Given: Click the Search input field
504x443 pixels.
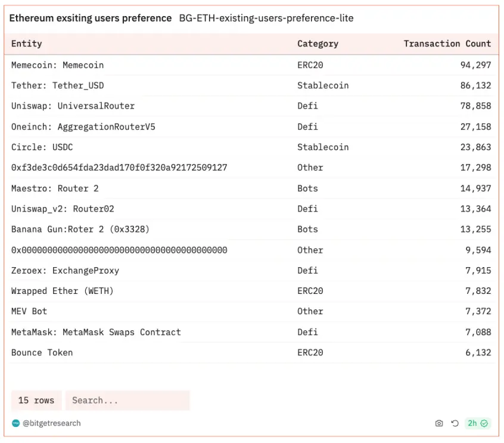Looking at the screenshot, I should click(x=127, y=401).
